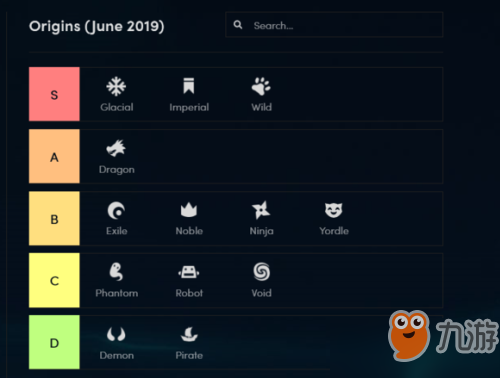
Task: Select the orange A tier block
Action: (54, 156)
